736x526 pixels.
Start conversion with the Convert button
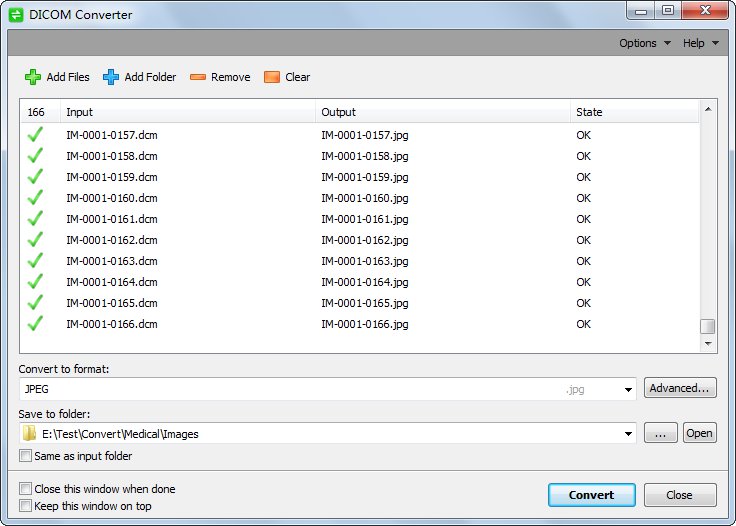pyautogui.click(x=591, y=495)
